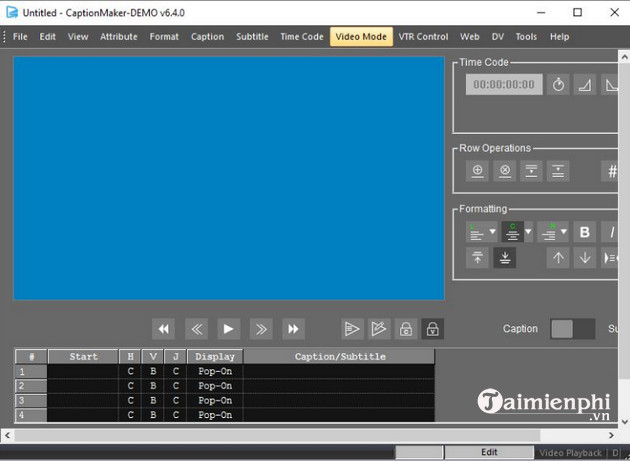Expand the left-align dropdown arrow

point(492,232)
